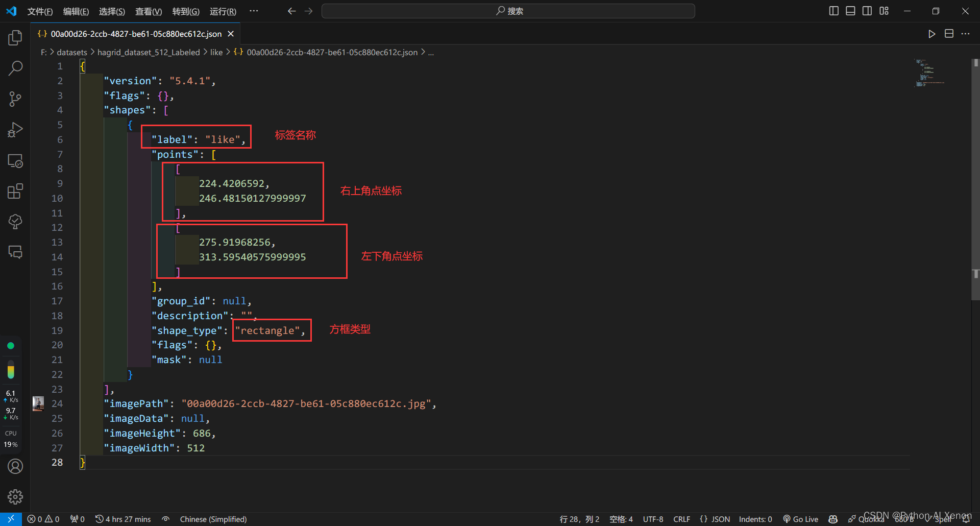Expand the title bar overflow menu ellipsis
Image resolution: width=980 pixels, height=526 pixels.
pos(254,11)
